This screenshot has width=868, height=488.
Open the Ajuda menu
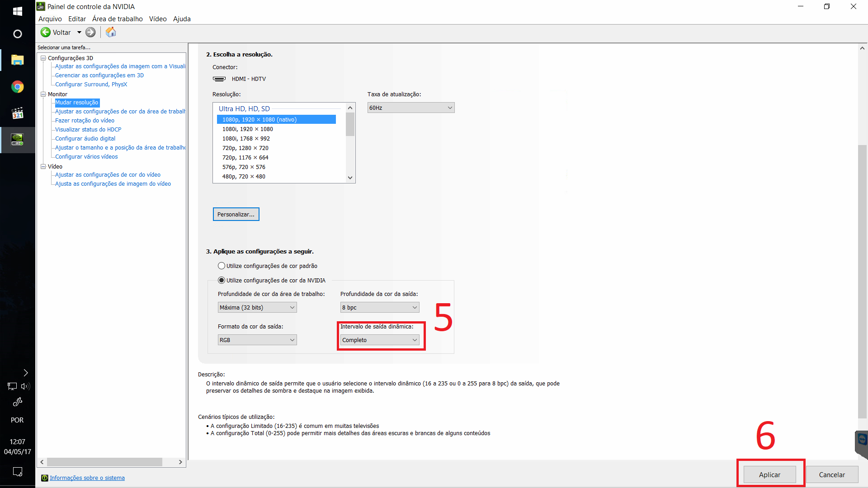(182, 19)
